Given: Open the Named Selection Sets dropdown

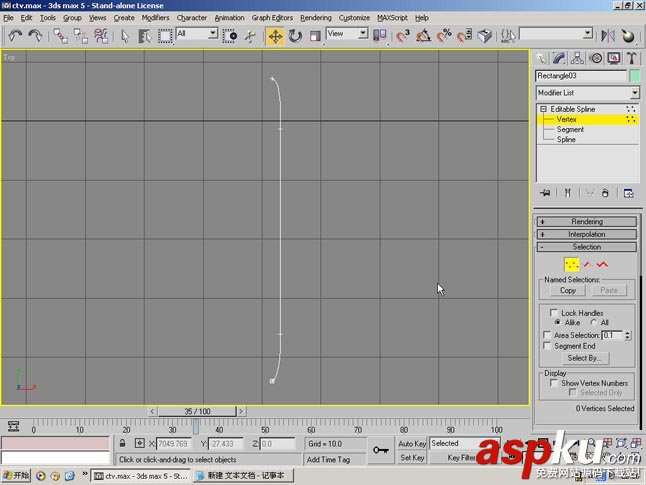Looking at the screenshot, I should 588,33.
